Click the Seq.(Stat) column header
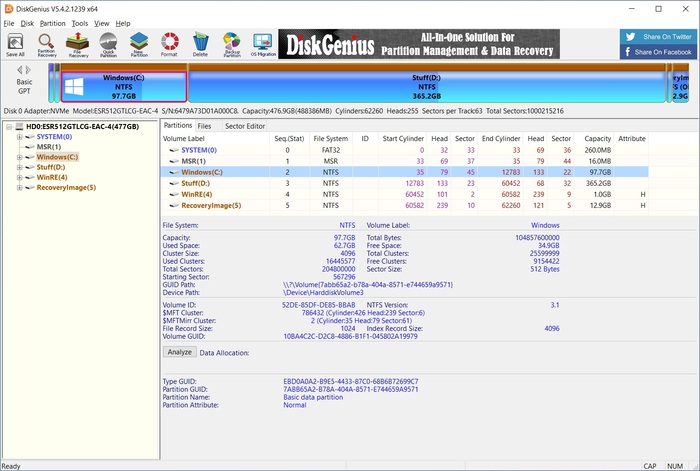 point(289,138)
